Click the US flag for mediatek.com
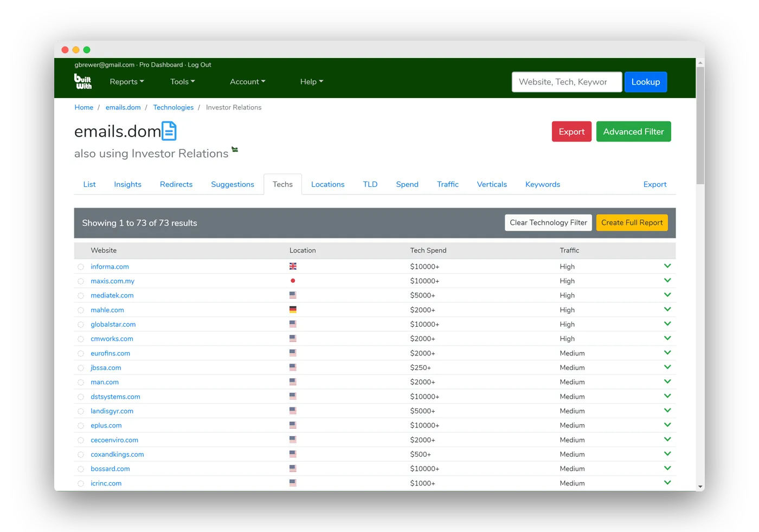 (293, 295)
